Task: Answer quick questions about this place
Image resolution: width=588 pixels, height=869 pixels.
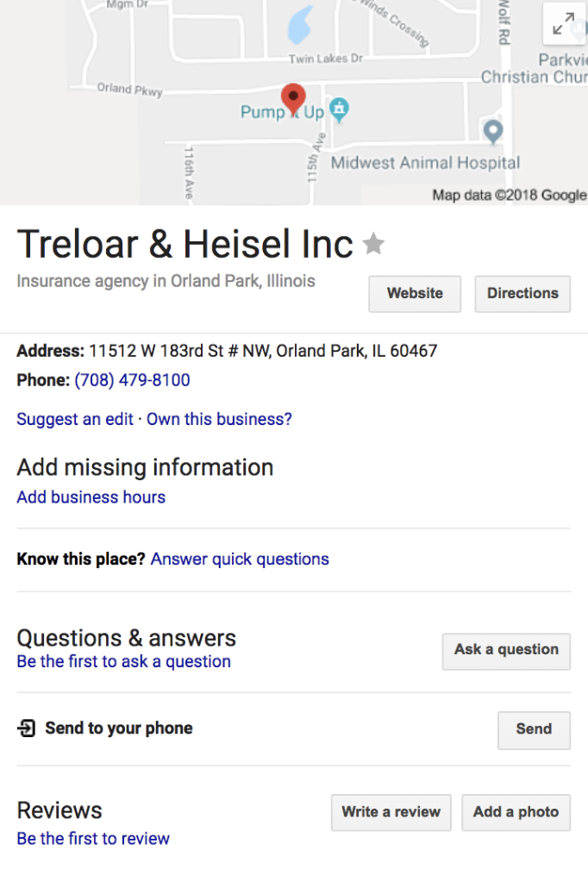Action: click(239, 559)
